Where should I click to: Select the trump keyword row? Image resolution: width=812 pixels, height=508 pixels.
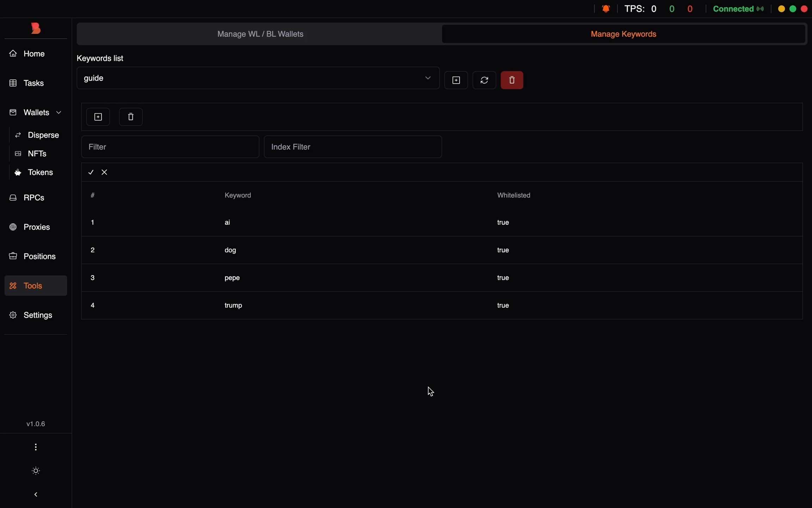coord(233,305)
